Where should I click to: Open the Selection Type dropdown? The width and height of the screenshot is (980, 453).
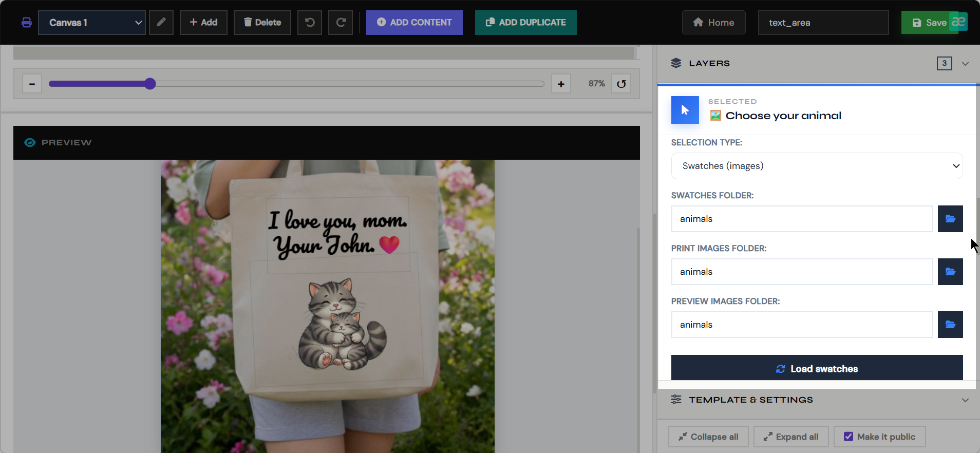817,166
